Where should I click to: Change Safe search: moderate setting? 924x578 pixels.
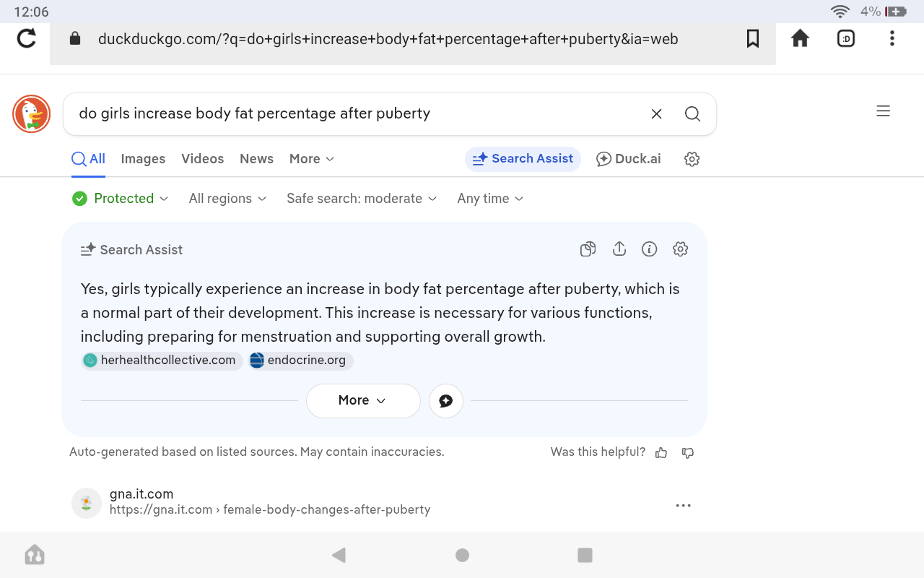[362, 199]
